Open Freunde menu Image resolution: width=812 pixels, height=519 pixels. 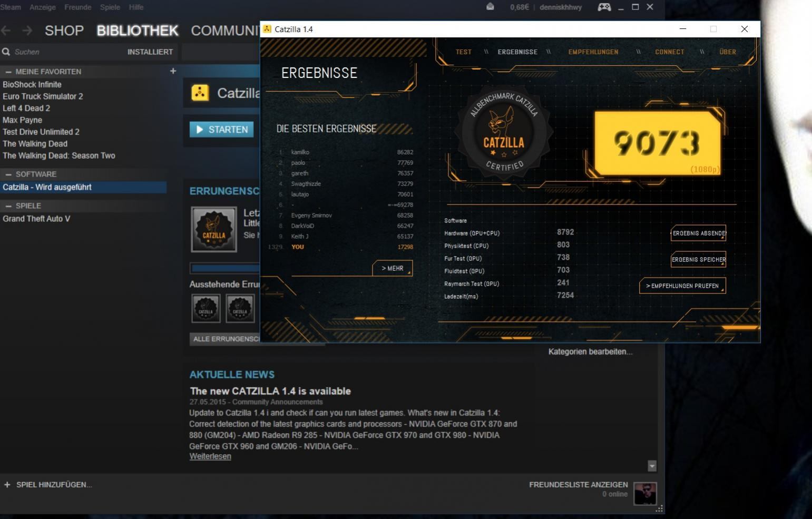click(78, 7)
